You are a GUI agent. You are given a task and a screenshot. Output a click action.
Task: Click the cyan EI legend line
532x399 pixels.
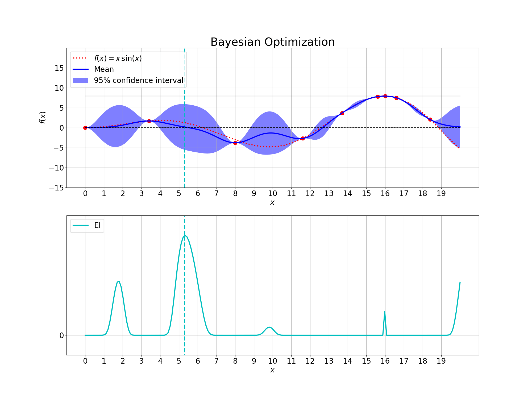pyautogui.click(x=80, y=225)
